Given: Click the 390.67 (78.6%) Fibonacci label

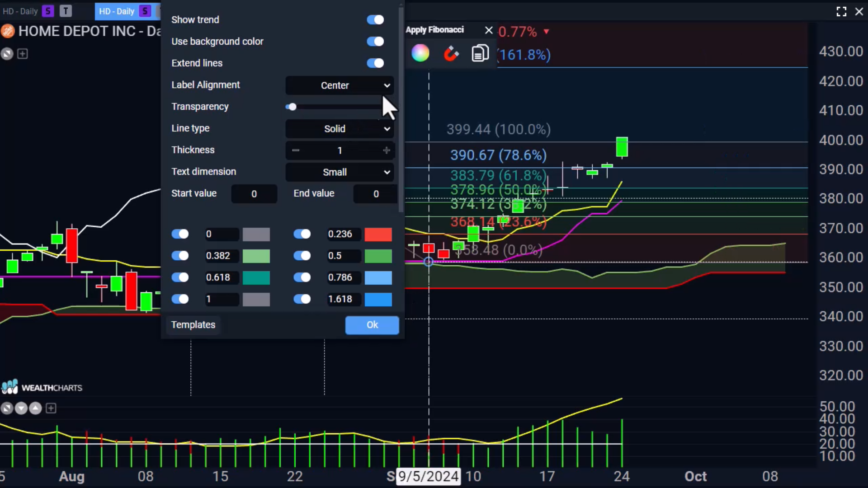Looking at the screenshot, I should click(499, 155).
